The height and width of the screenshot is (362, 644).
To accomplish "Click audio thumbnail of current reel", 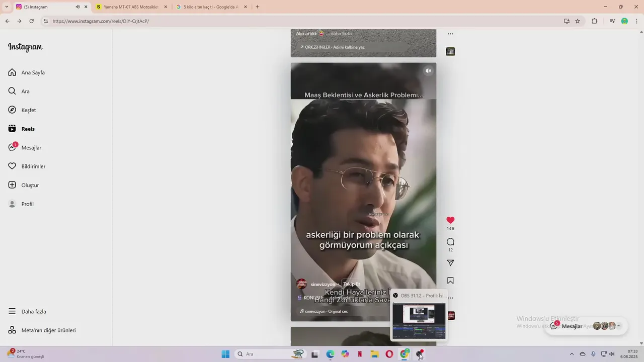I will click(451, 316).
